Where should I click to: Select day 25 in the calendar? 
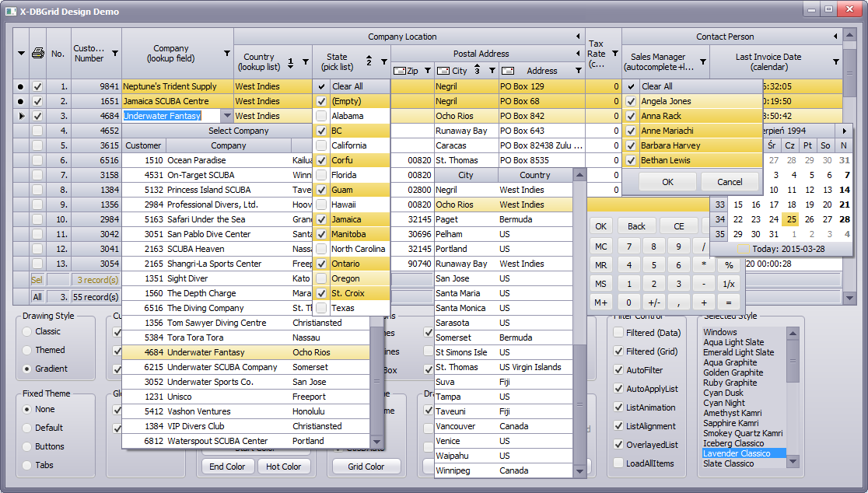[791, 219]
